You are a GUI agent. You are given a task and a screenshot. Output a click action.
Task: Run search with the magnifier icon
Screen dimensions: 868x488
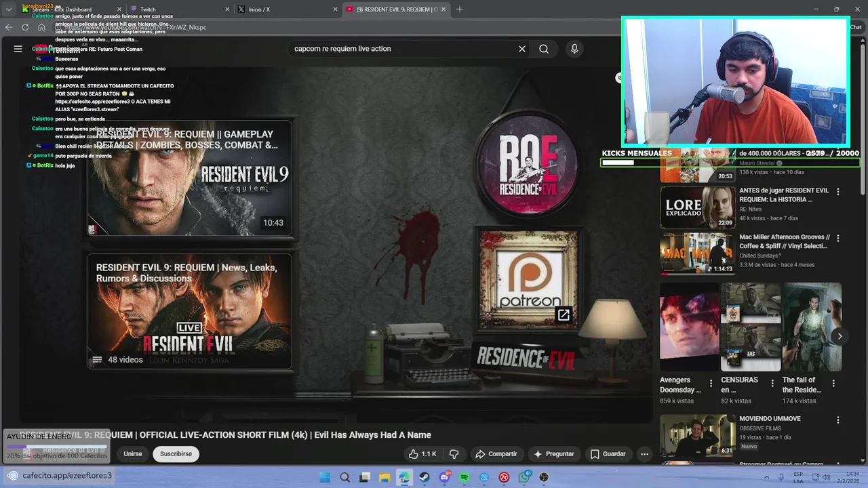[544, 49]
